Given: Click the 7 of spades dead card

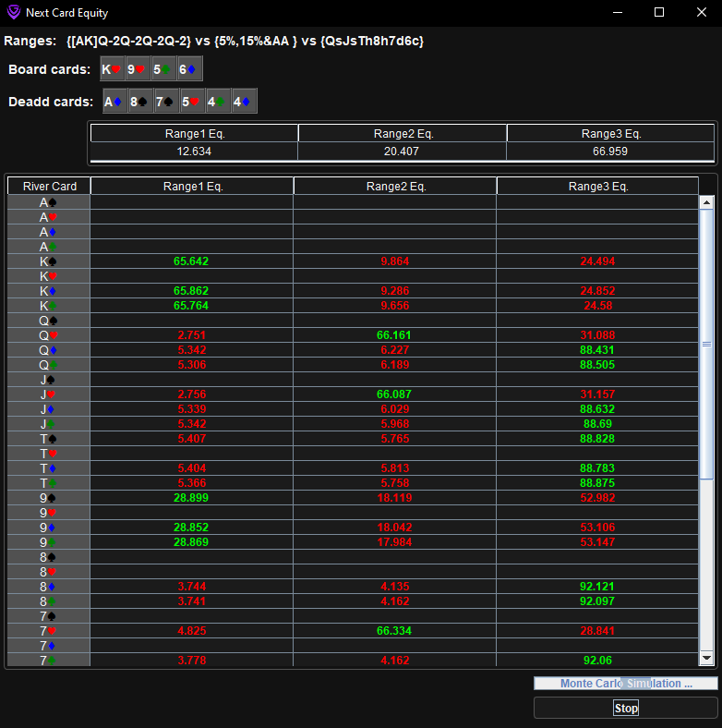Looking at the screenshot, I should tap(166, 102).
